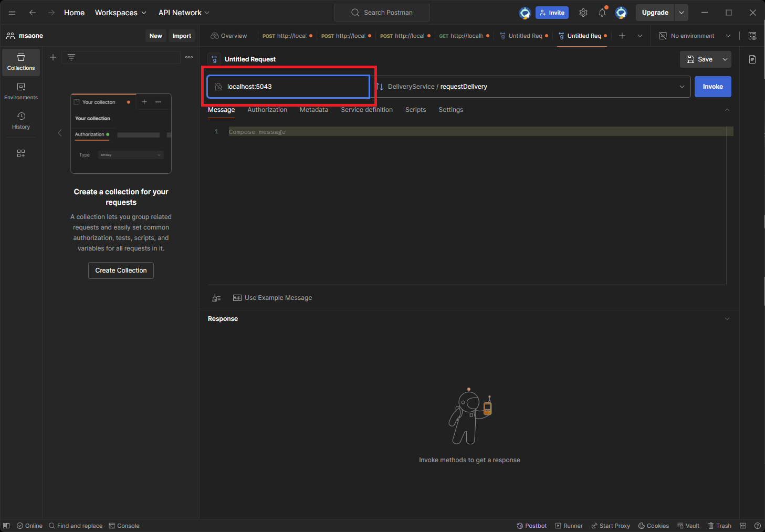The width and height of the screenshot is (765, 532).
Task: Click the Upgrade button
Action: 655,13
